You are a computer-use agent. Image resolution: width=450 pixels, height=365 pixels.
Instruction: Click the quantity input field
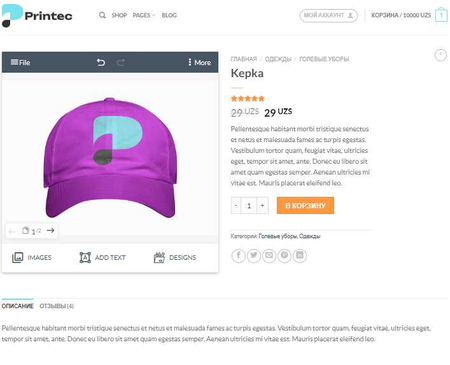click(249, 205)
